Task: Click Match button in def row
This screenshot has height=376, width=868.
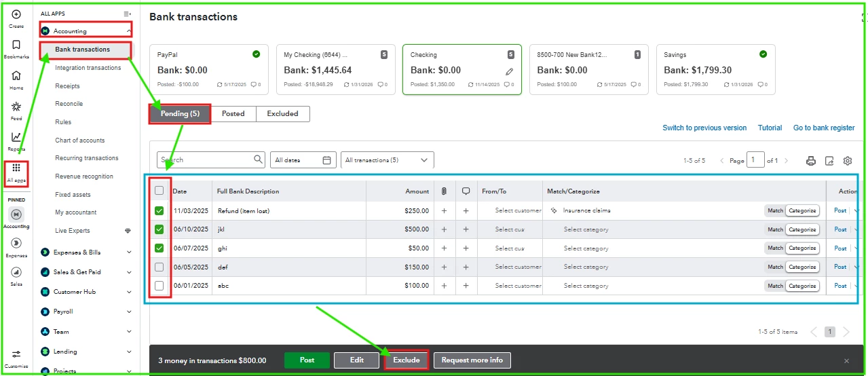Action: (x=775, y=267)
